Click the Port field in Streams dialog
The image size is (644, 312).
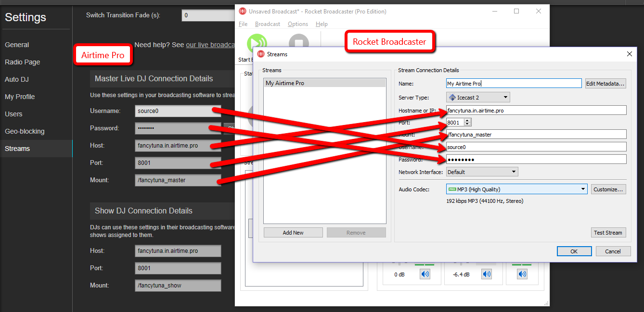[x=455, y=123]
